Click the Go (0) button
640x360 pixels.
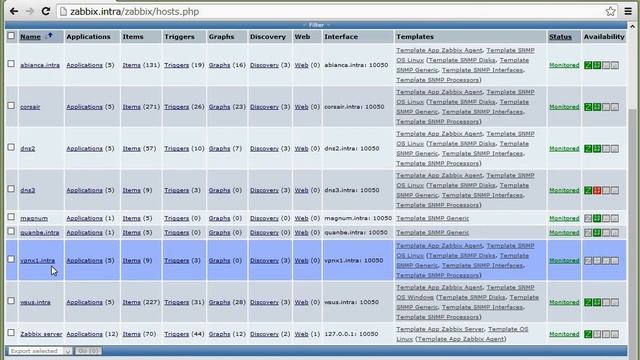[88, 351]
